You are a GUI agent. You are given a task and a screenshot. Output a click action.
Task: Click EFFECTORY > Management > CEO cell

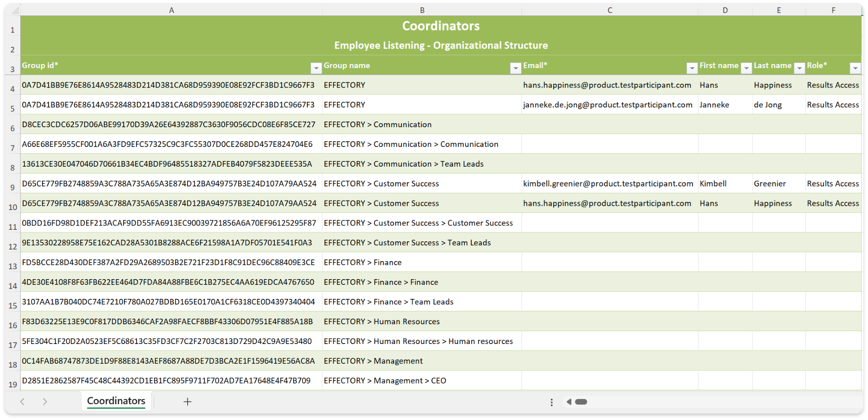[x=422, y=380]
